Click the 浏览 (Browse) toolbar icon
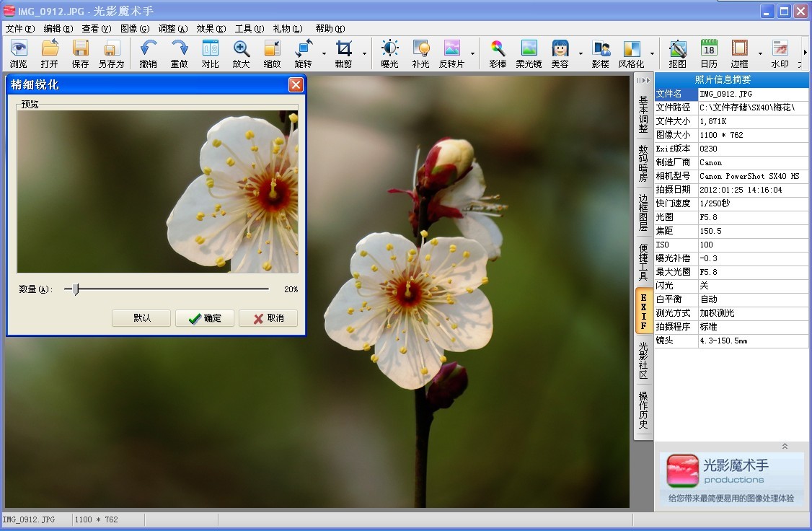 [x=19, y=53]
